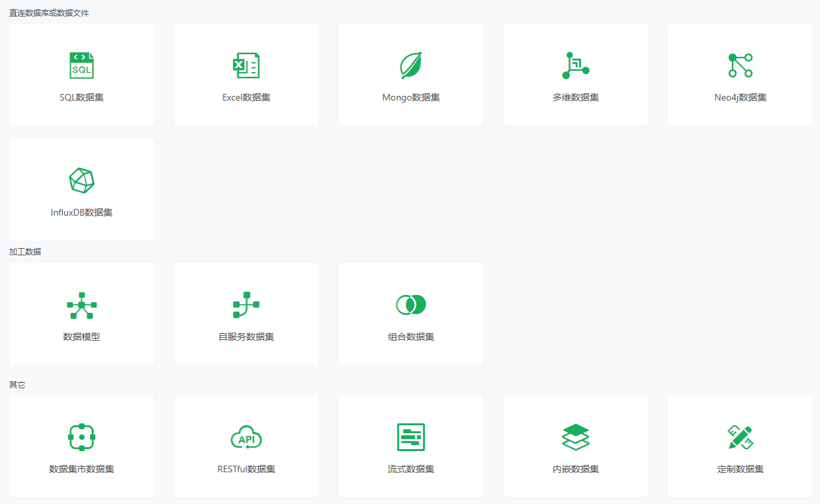Click the 流式数据集 list icon
820x504 pixels.
pos(411,437)
